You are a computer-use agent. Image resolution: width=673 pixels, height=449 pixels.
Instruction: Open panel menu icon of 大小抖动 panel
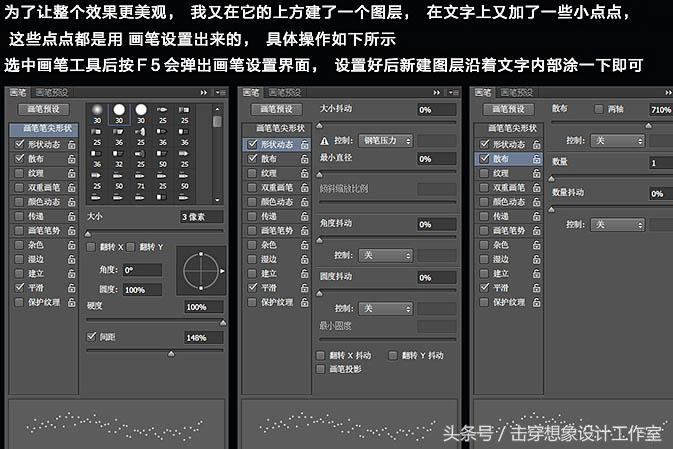[x=454, y=92]
